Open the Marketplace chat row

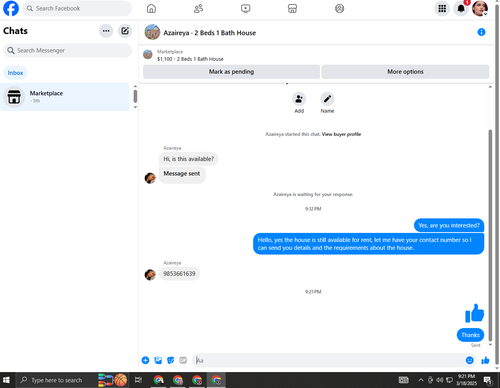click(65, 97)
